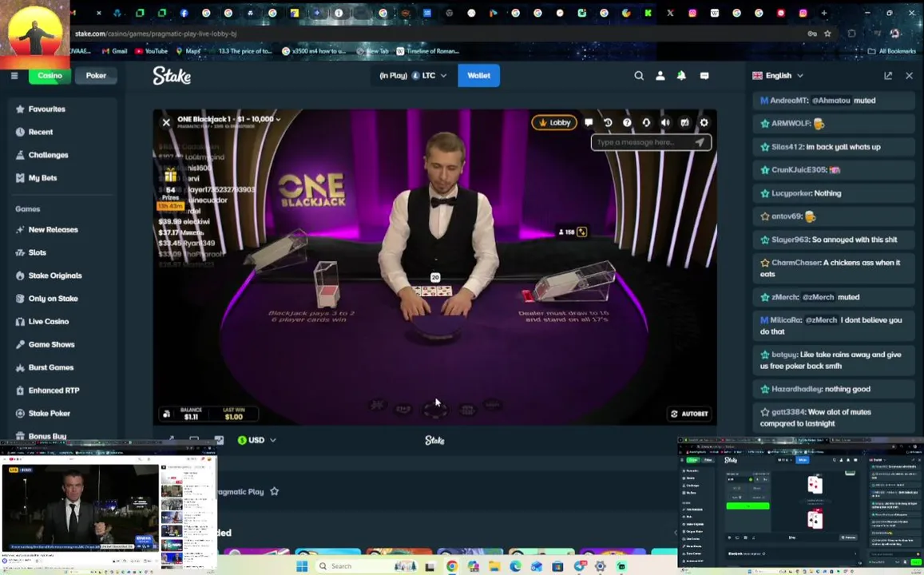
Task: Click the news video thumbnail bottom-left
Action: tap(80, 508)
